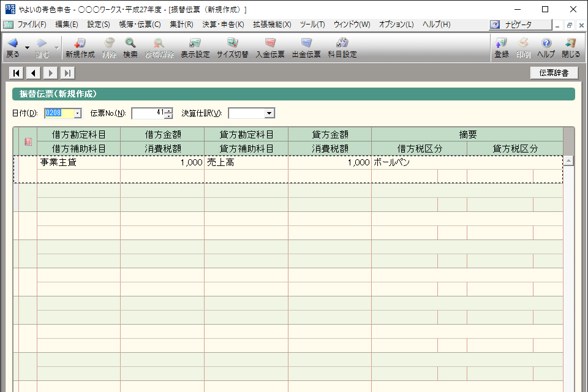Click the 借方勘定科目 column header
Viewport: 588px width, 392px height.
[79, 134]
